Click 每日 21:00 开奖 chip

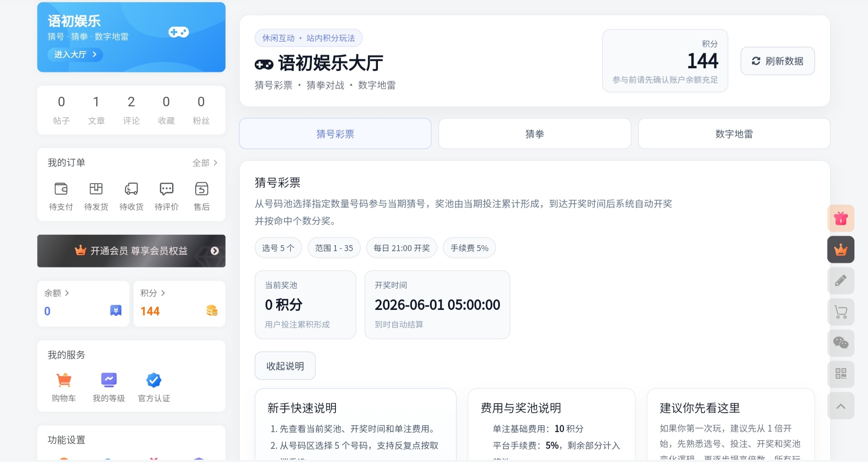[402, 248]
